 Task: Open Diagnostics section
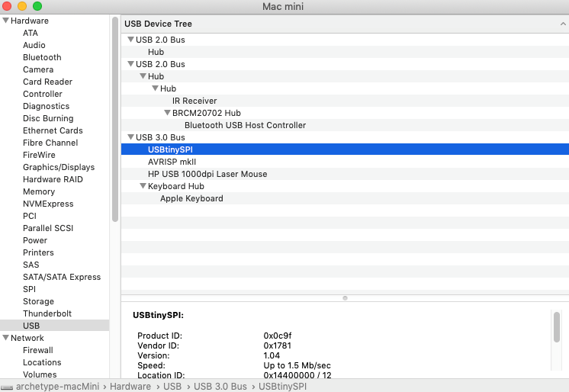point(46,106)
